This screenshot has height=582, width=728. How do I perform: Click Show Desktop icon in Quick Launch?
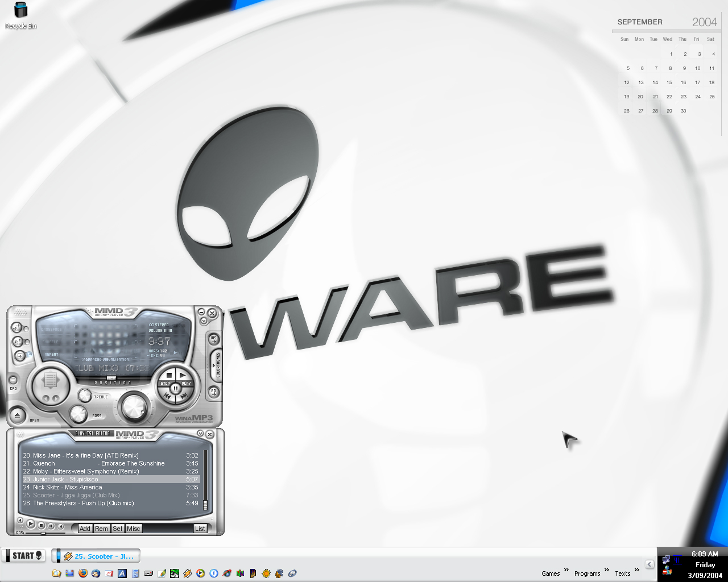coord(69,573)
